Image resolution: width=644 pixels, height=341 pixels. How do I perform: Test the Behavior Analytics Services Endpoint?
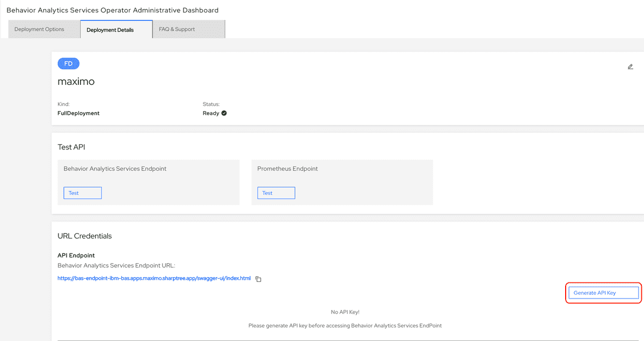point(82,192)
